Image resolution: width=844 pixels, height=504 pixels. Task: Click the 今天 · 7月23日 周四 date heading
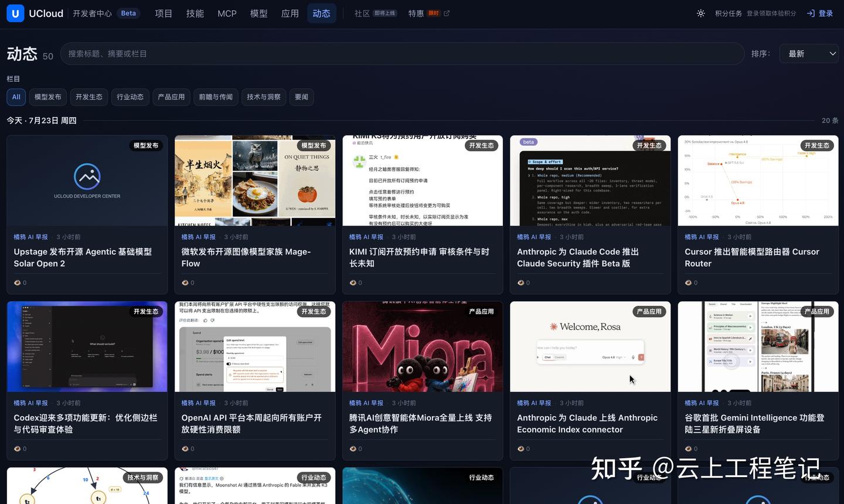coord(42,121)
